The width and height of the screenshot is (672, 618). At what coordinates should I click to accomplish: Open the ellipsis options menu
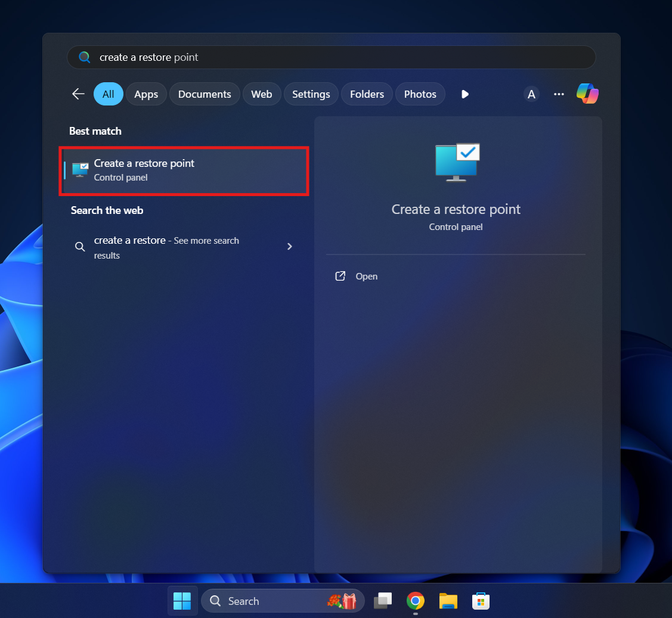pyautogui.click(x=559, y=94)
